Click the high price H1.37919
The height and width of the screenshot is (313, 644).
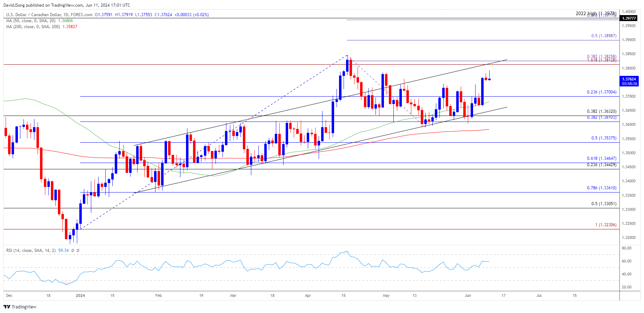point(124,15)
